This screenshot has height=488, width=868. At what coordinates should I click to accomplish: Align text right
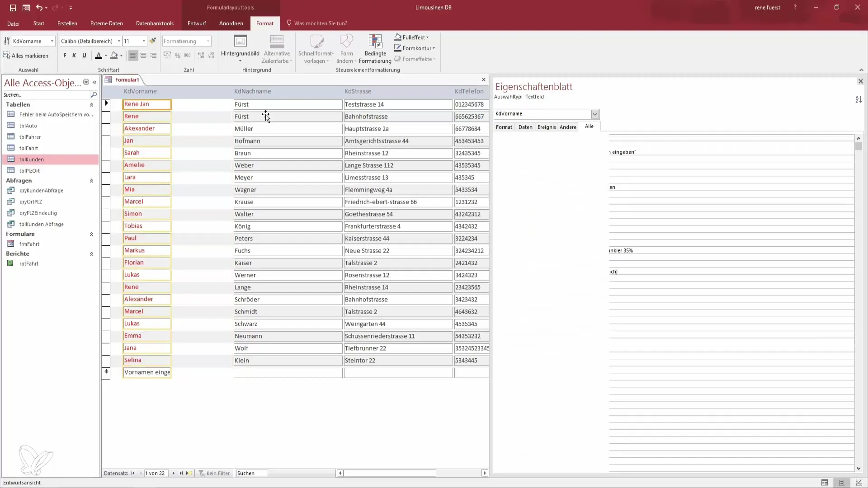coord(153,56)
